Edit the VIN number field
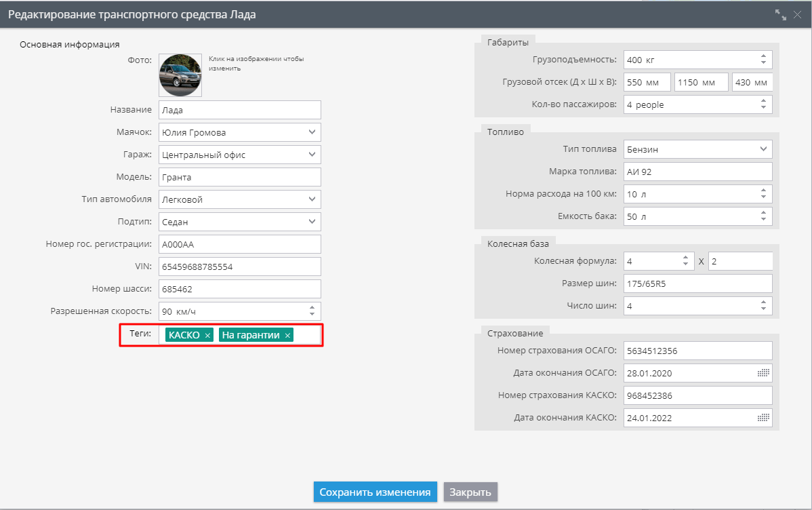The width and height of the screenshot is (812, 510). pos(240,267)
